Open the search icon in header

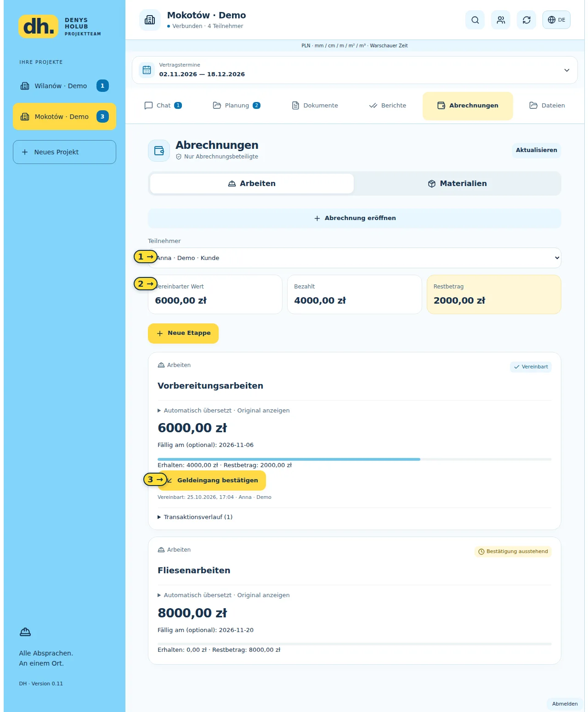coord(475,20)
